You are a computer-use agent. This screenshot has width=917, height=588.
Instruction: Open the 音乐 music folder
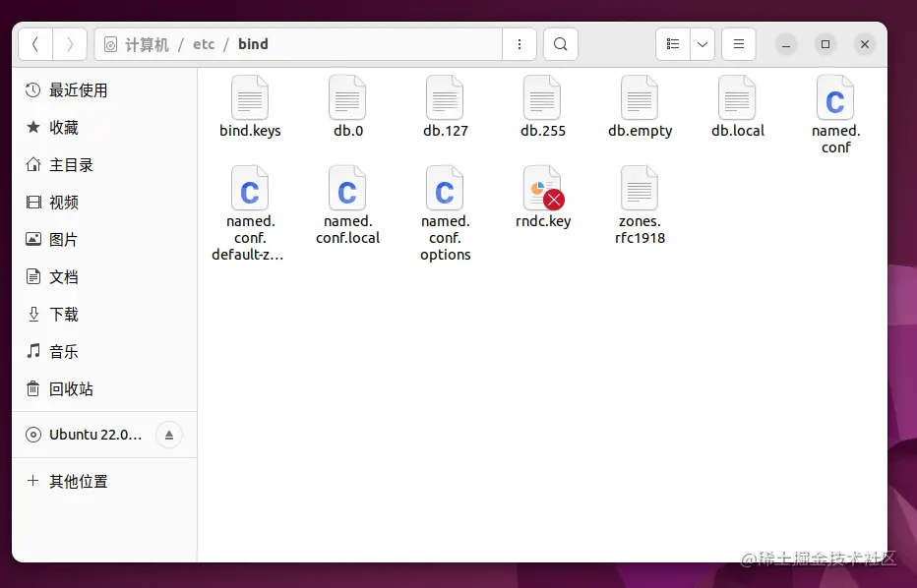click(104, 352)
